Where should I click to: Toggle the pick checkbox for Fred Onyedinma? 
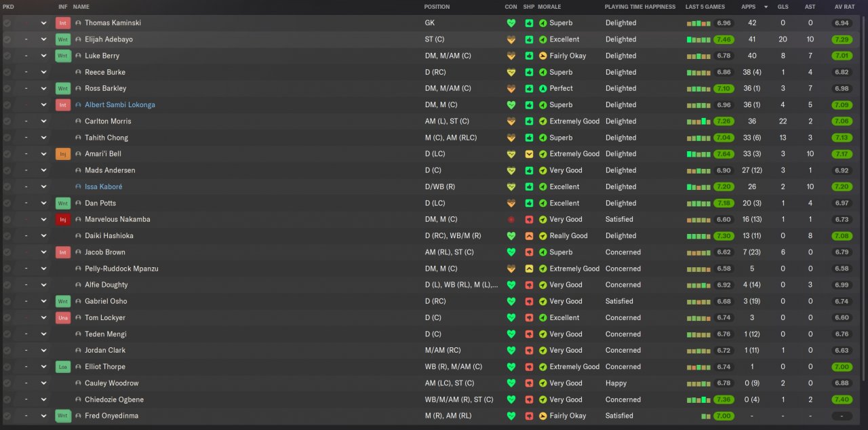pyautogui.click(x=7, y=416)
